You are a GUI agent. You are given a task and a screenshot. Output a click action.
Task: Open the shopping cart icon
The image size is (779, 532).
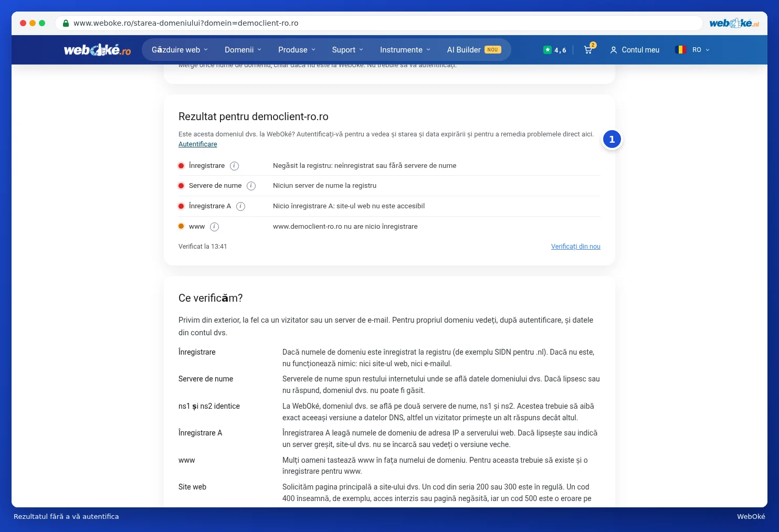[x=588, y=50]
